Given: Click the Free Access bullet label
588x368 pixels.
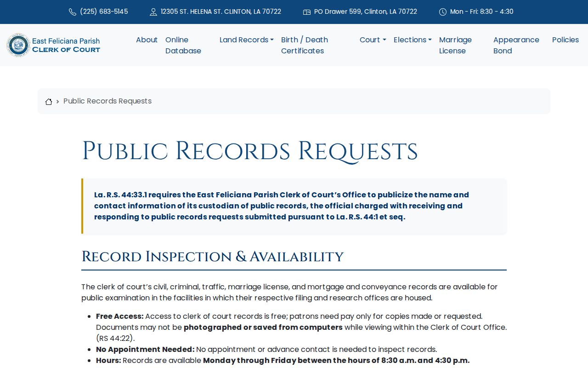Looking at the screenshot, I should (120, 316).
